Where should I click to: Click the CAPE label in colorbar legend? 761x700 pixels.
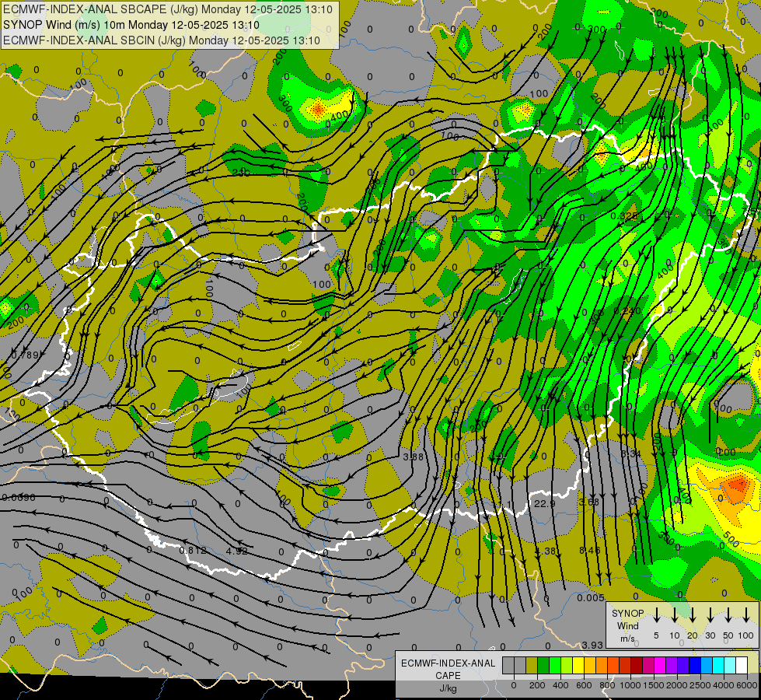tap(448, 676)
